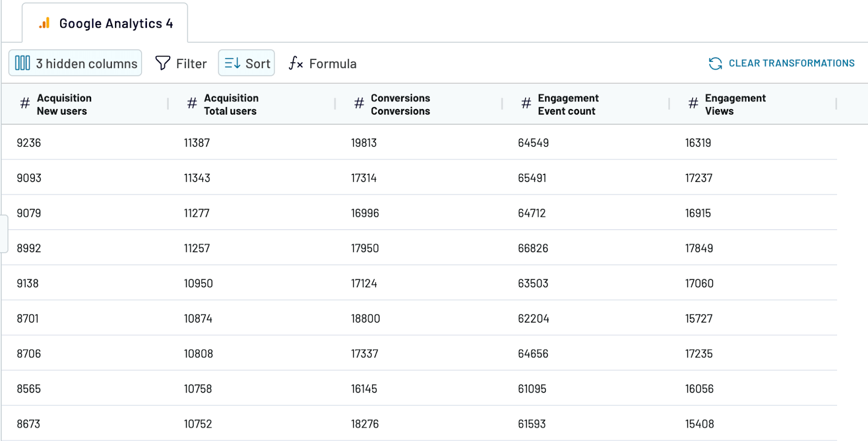The image size is (868, 441).
Task: Click the Event count cell 65491
Action: tap(532, 178)
